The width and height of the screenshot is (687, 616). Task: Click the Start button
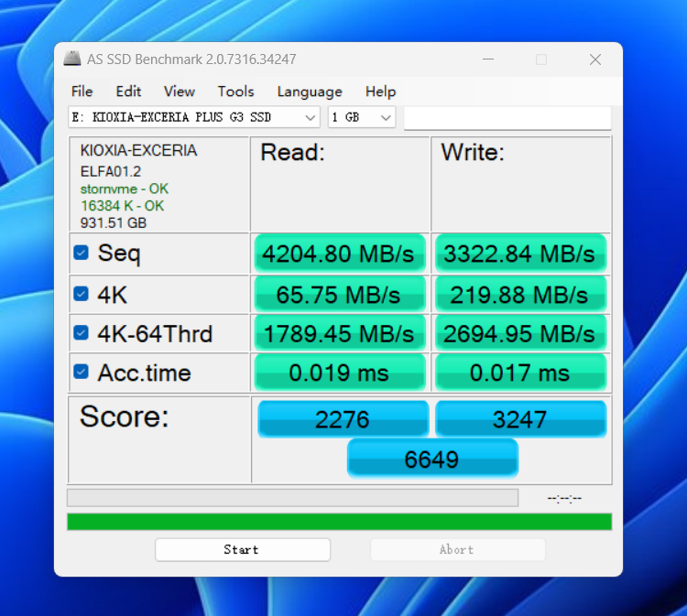(x=243, y=549)
